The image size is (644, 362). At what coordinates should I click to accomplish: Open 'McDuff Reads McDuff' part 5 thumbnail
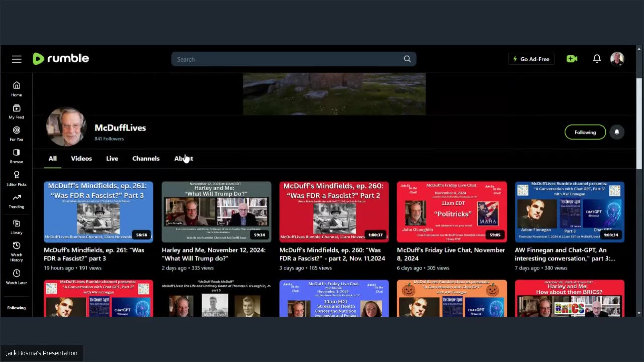(216, 298)
